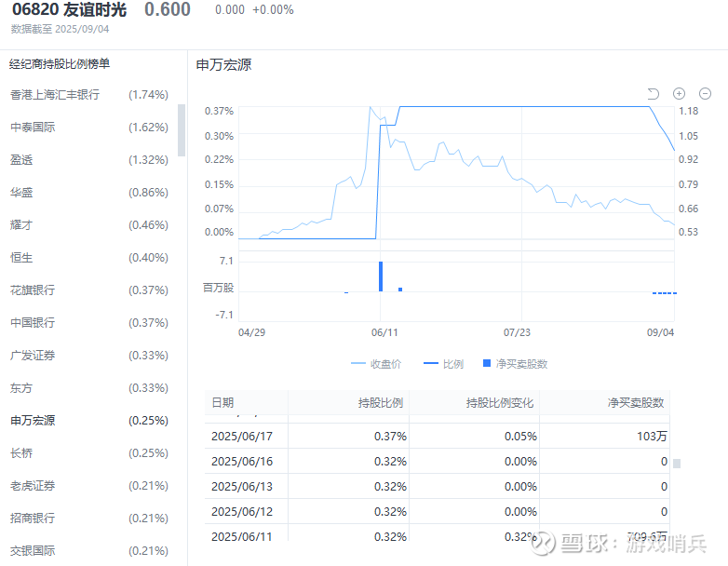The height and width of the screenshot is (566, 728).
Task: Click the broker list scrollbar thumb
Action: 182,128
